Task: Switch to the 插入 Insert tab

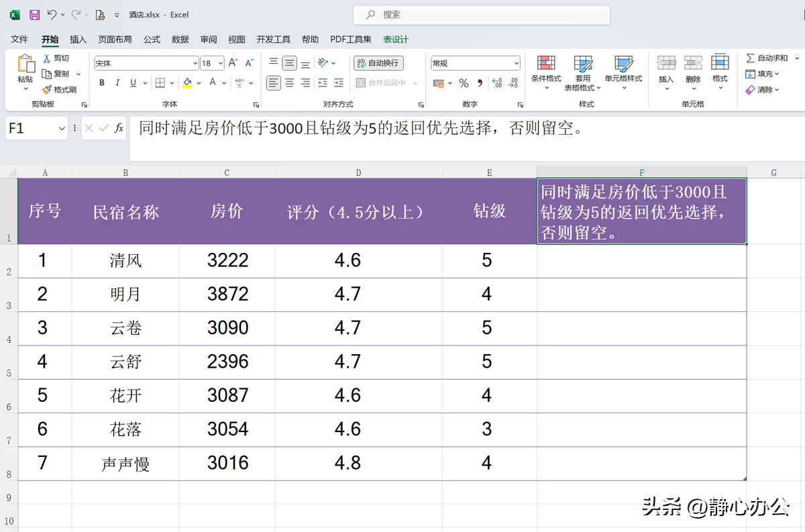Action: coord(78,40)
